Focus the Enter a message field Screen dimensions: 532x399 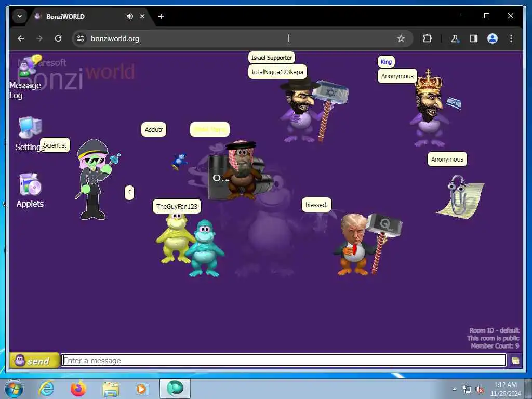coord(283,361)
